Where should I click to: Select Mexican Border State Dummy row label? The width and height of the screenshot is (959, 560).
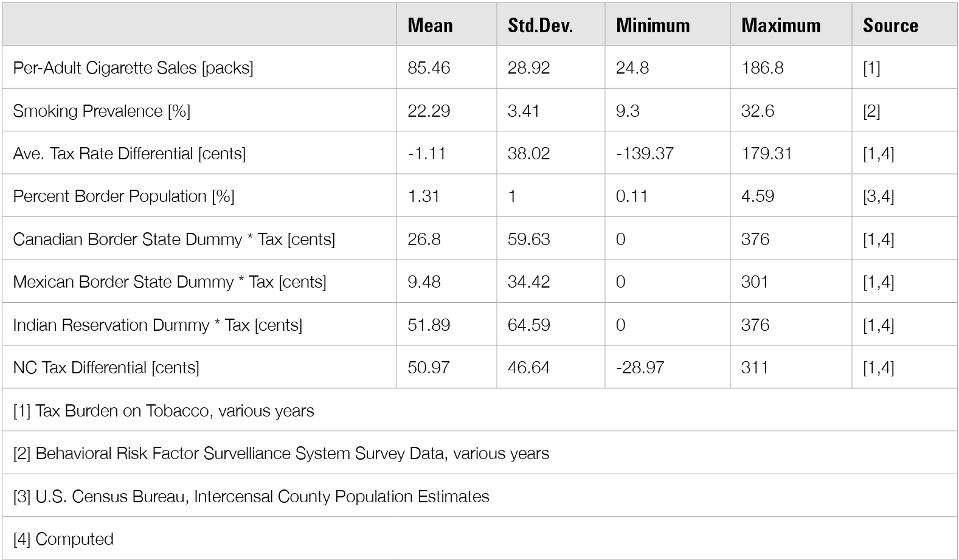click(170, 282)
